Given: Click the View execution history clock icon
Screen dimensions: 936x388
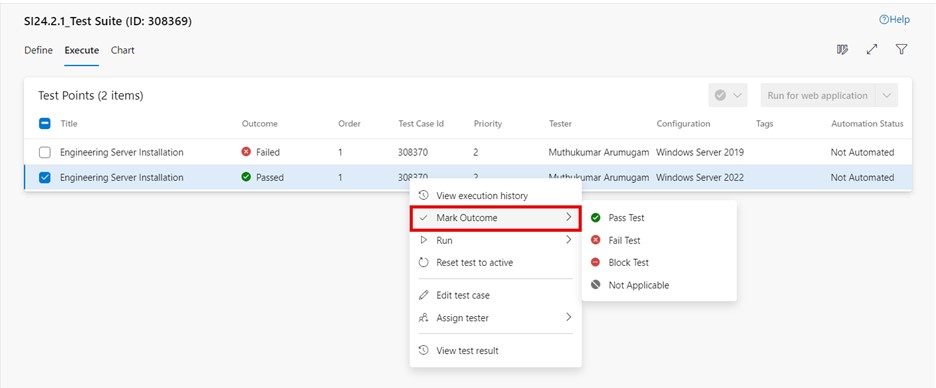Looking at the screenshot, I should 423,195.
